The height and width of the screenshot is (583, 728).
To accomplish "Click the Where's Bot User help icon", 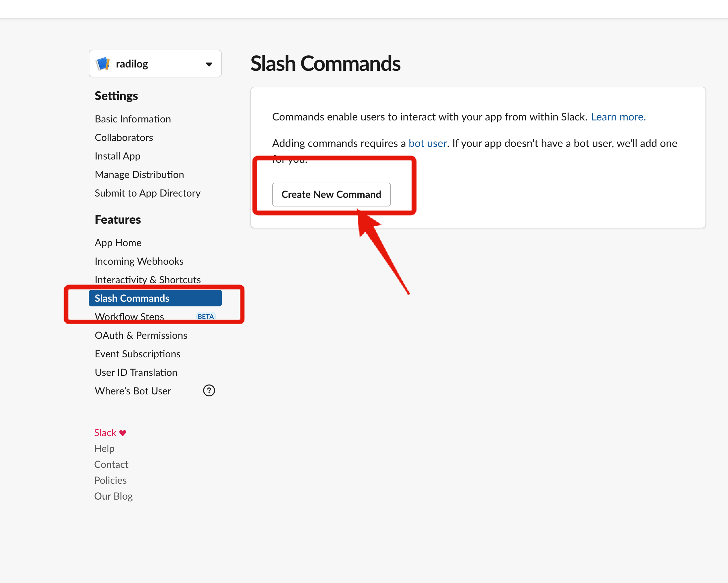I will click(209, 391).
